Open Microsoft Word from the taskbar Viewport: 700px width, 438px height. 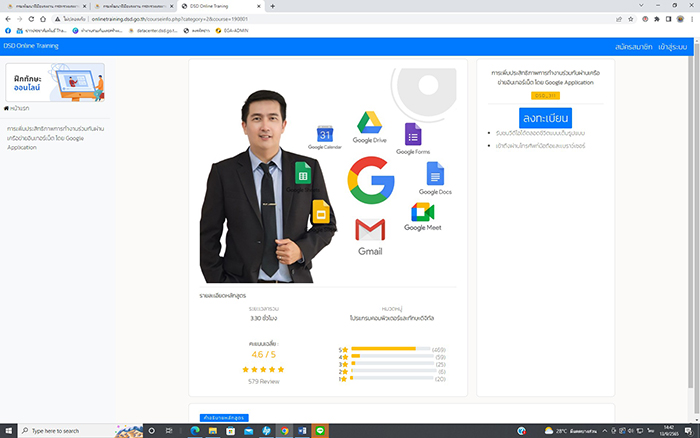pyautogui.click(x=302, y=431)
